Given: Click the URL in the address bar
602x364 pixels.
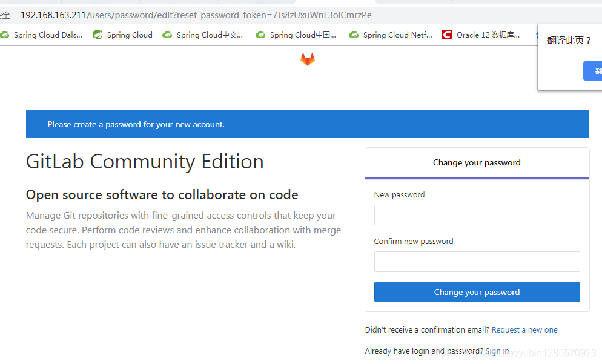Looking at the screenshot, I should [x=196, y=15].
